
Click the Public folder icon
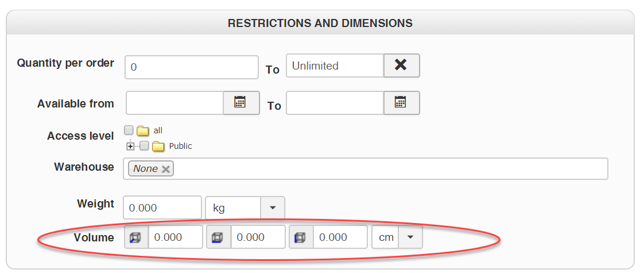pos(158,146)
